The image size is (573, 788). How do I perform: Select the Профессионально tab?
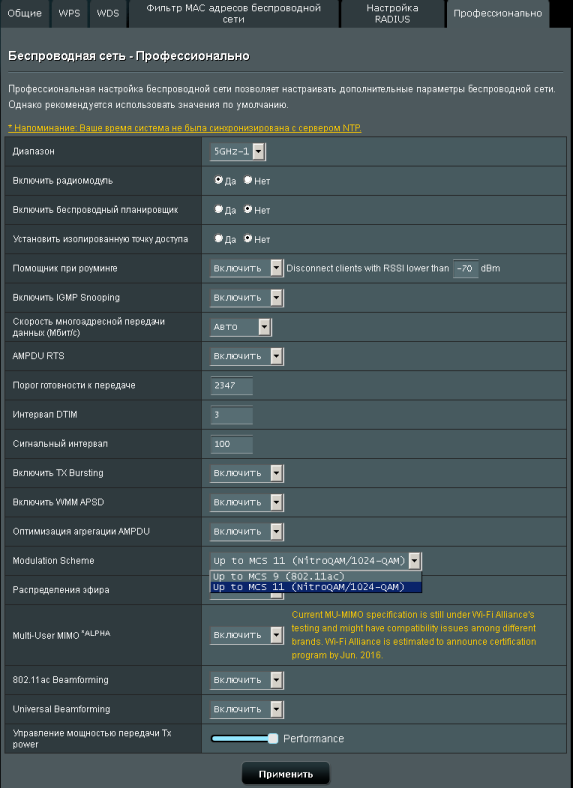click(498, 14)
